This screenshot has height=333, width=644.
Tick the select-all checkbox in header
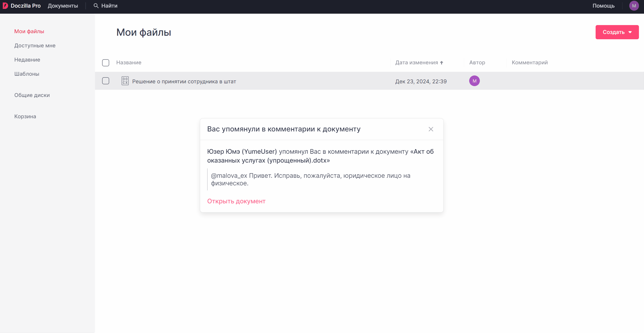[106, 63]
